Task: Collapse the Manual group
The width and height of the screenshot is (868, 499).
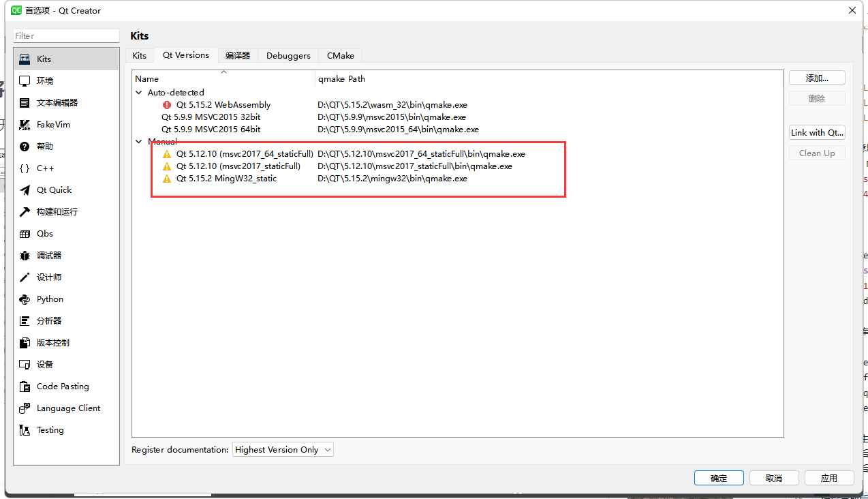Action: (x=139, y=142)
